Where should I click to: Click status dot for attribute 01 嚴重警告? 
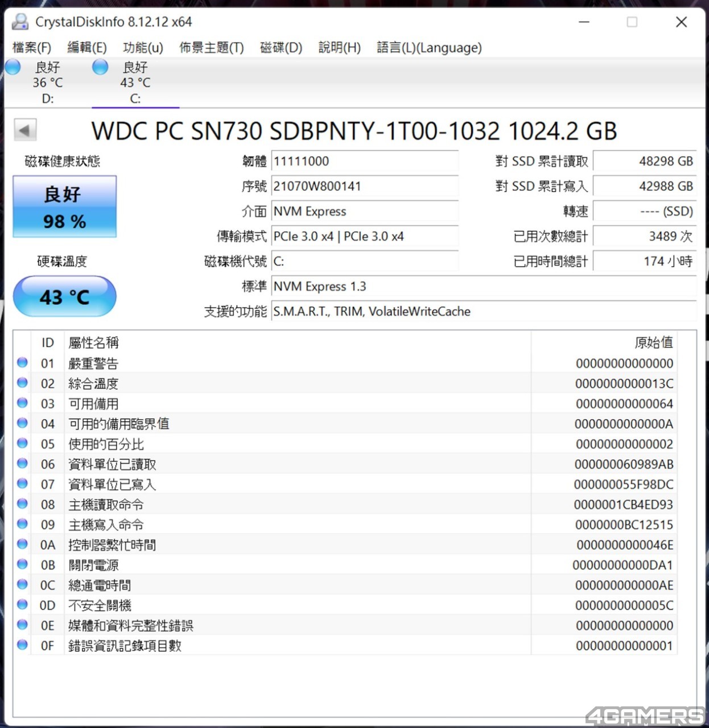tap(22, 362)
